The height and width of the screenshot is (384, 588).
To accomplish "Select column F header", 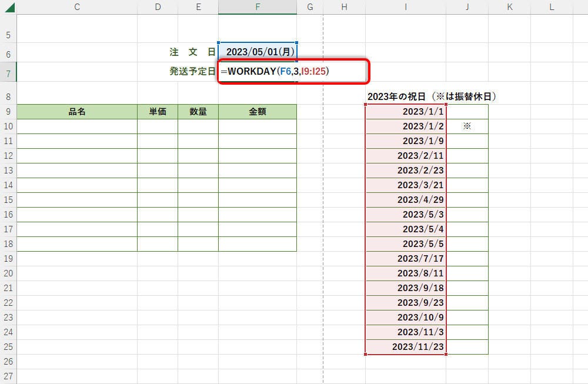I will point(257,7).
